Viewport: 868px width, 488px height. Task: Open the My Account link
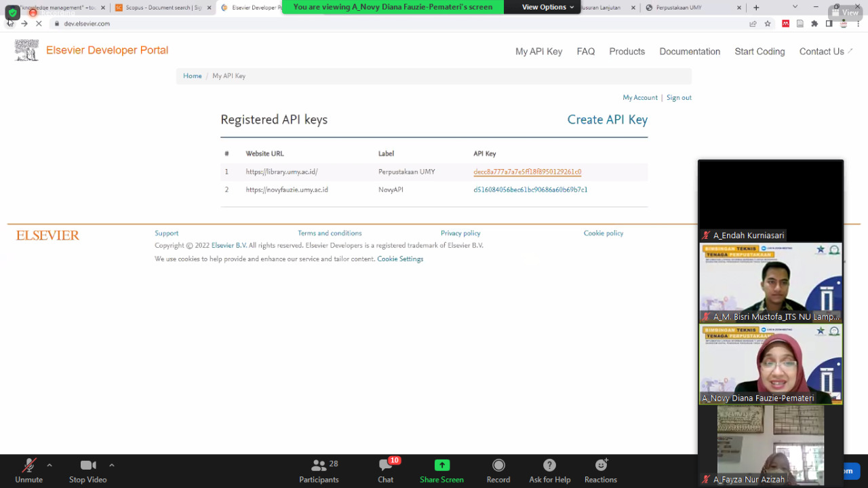pos(640,98)
